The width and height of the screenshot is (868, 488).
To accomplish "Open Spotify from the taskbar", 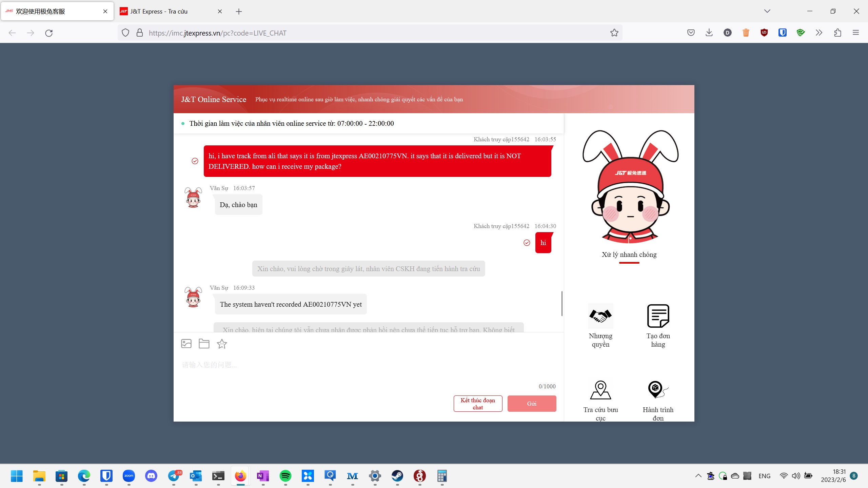I will (285, 476).
